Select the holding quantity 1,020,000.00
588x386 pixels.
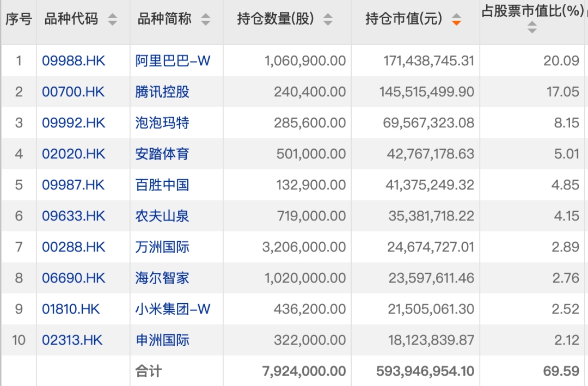coord(305,278)
